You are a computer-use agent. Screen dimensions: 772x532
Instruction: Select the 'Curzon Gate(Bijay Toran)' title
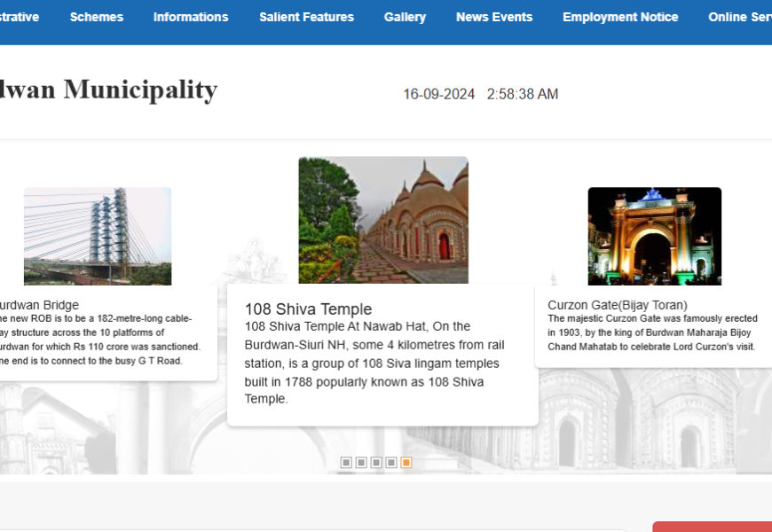click(x=617, y=305)
